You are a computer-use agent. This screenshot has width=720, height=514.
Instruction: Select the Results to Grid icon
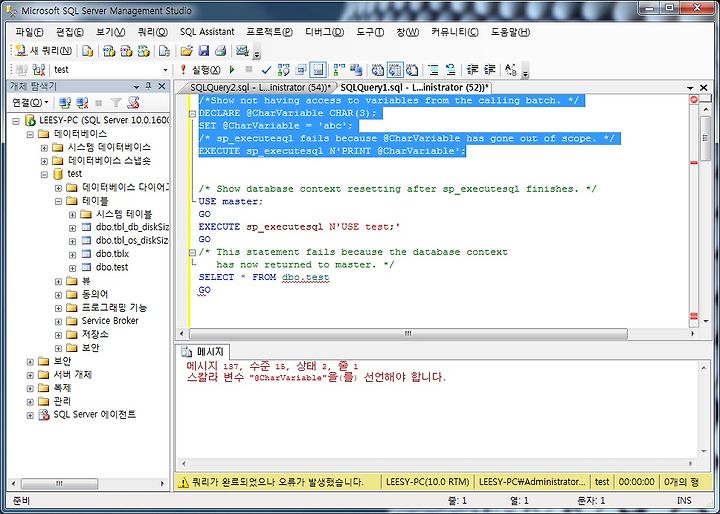(x=395, y=70)
